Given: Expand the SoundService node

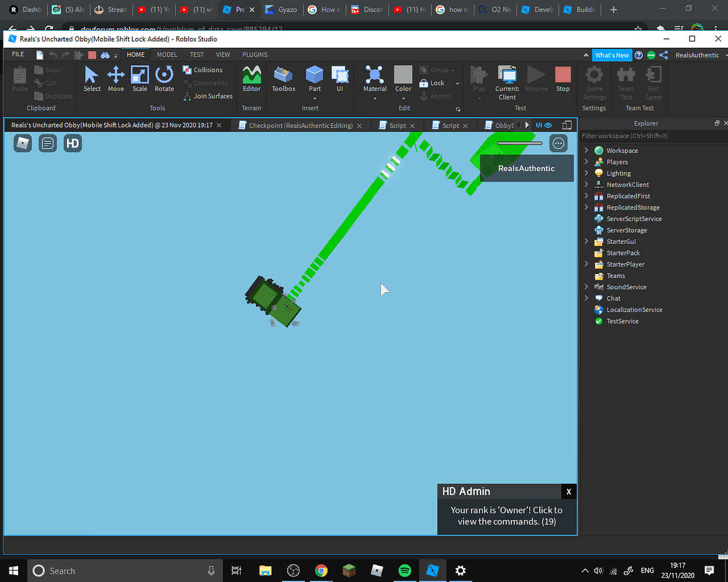Looking at the screenshot, I should (x=586, y=287).
